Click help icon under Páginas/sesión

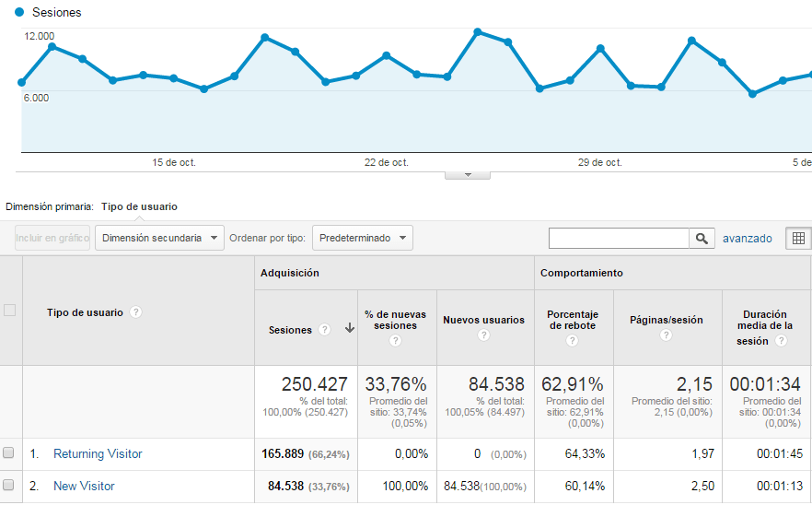pos(666,335)
